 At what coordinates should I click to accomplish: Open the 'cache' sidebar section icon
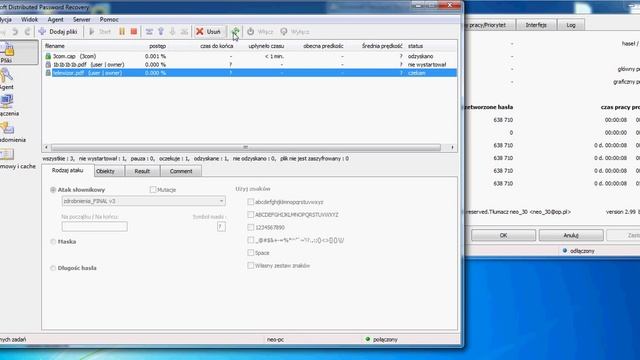point(7,154)
